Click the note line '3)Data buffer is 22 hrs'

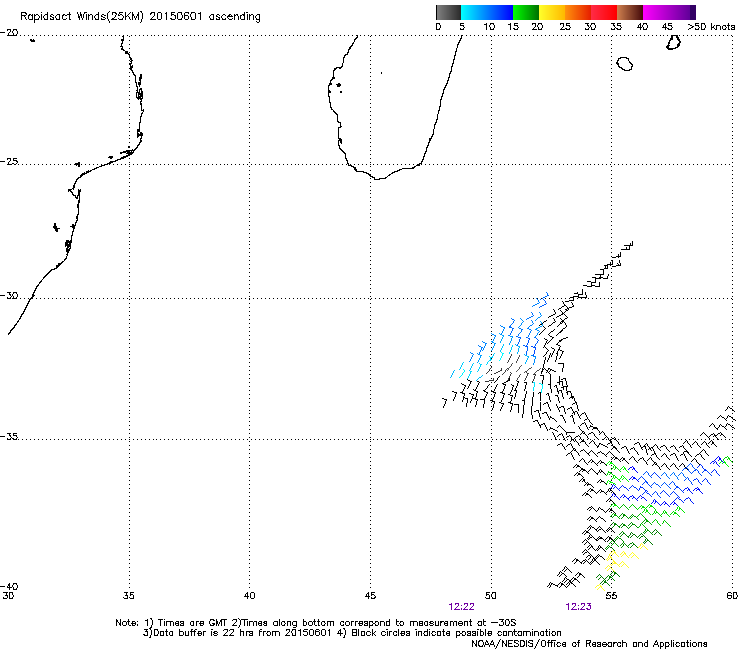point(352,633)
